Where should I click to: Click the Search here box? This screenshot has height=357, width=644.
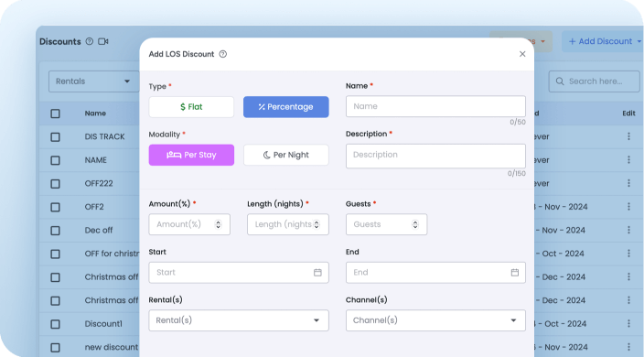(x=595, y=81)
